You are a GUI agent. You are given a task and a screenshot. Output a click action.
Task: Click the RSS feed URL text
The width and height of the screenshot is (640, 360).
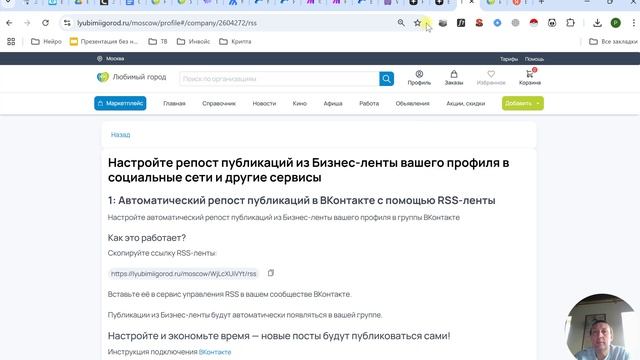coord(184,273)
